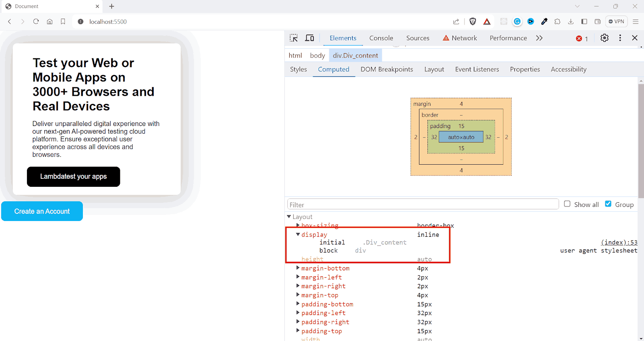Click the color picker eyedropper extension
The width and height of the screenshot is (644, 341).
tap(544, 22)
